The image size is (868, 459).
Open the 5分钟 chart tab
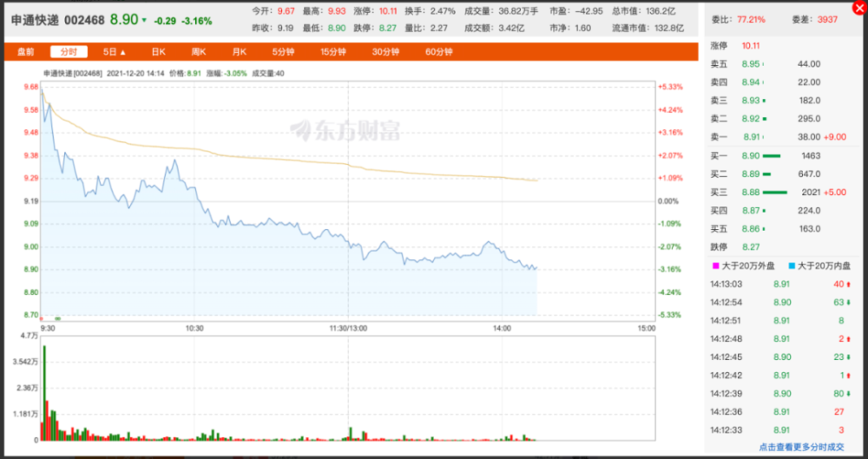(283, 52)
